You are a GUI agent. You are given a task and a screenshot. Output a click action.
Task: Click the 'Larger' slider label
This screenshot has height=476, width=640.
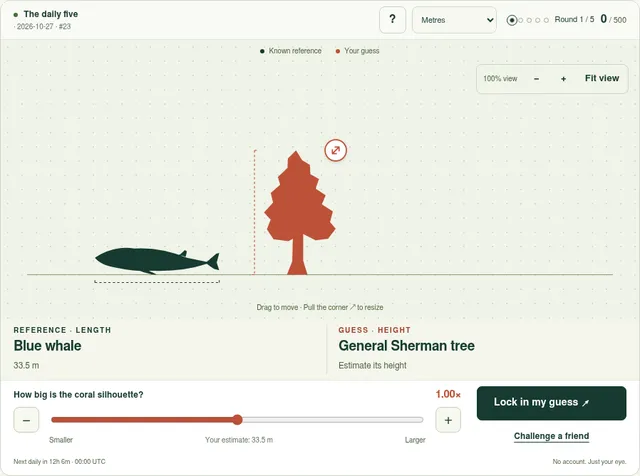(x=415, y=440)
